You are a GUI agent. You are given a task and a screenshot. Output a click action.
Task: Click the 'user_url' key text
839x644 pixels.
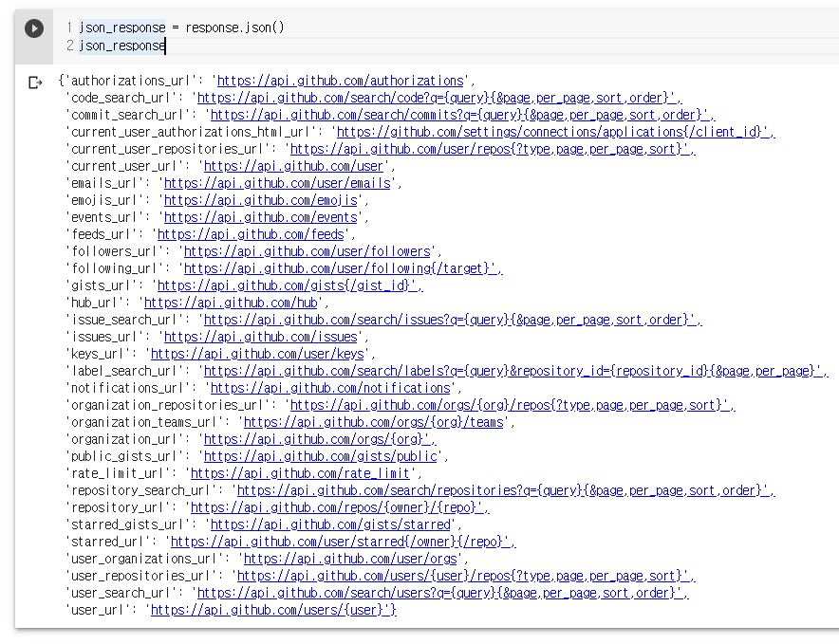coord(98,611)
